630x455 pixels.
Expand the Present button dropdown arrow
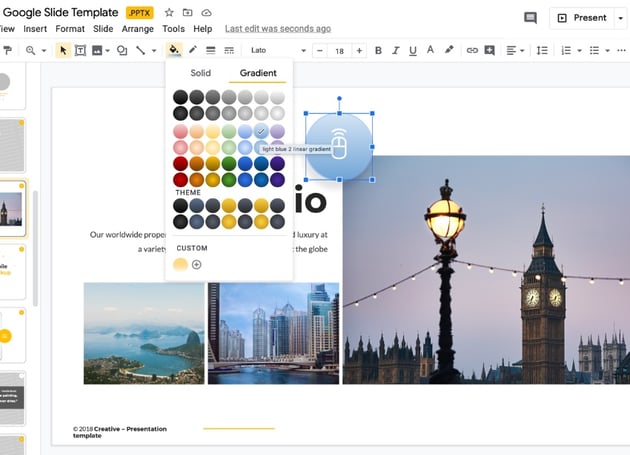(x=620, y=18)
